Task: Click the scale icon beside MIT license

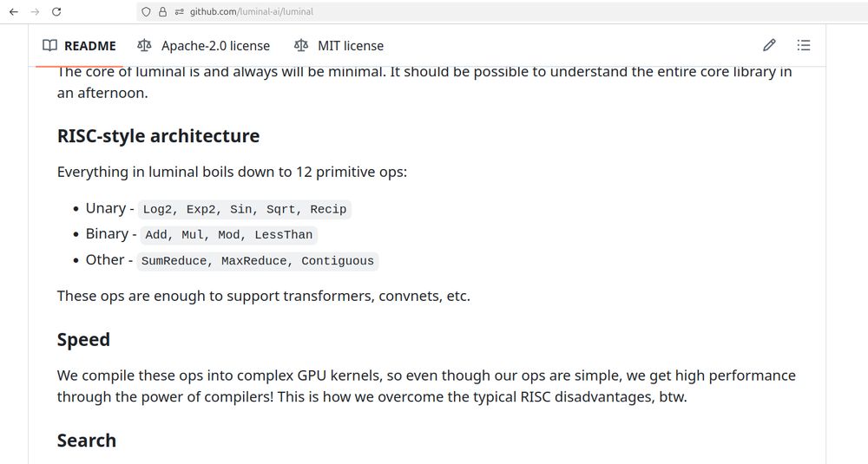Action: (301, 45)
